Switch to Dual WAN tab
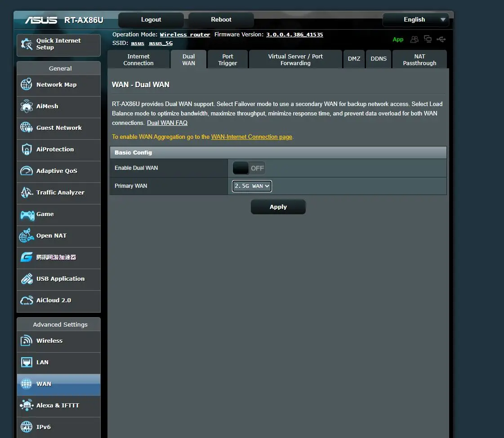The width and height of the screenshot is (504, 438). coord(189,59)
